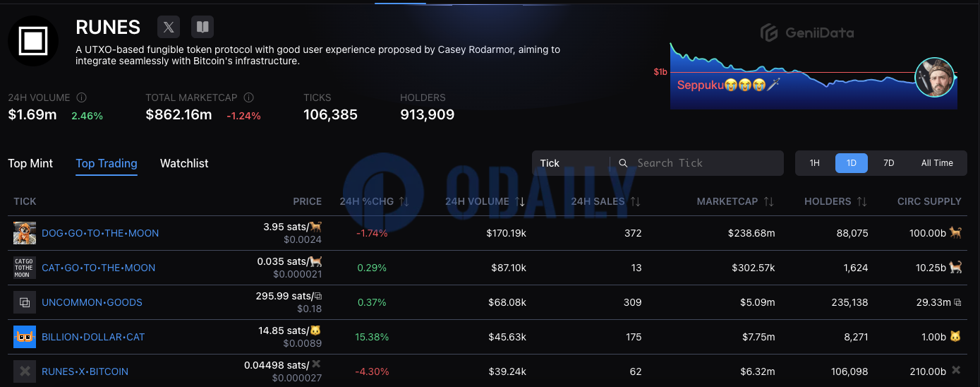Click the RUNES•X•BITCOIN token image
Screen dimensions: 980x387
tap(25, 371)
